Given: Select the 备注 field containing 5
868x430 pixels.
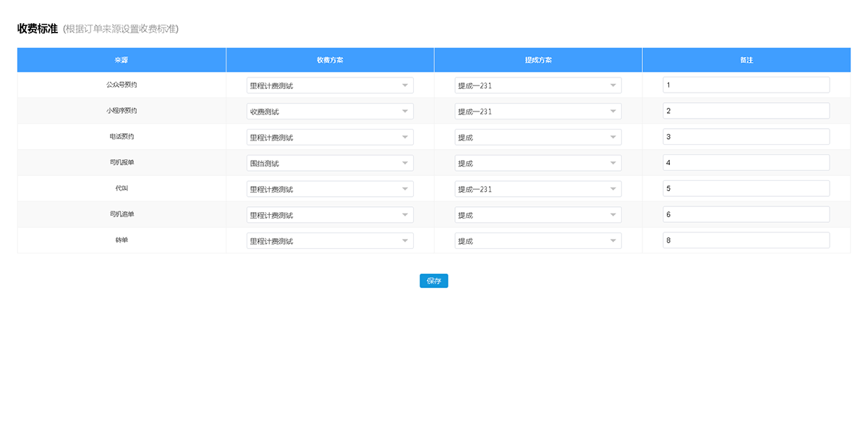Looking at the screenshot, I should 746,189.
